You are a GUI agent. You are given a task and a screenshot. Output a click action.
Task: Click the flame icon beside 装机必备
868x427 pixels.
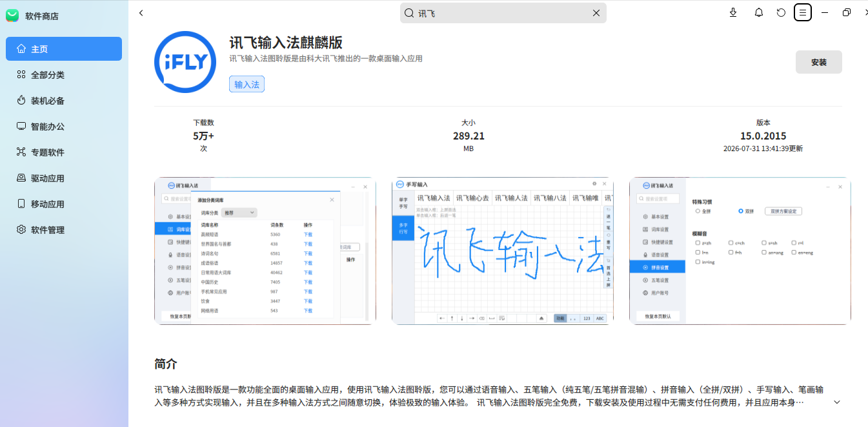pos(21,101)
